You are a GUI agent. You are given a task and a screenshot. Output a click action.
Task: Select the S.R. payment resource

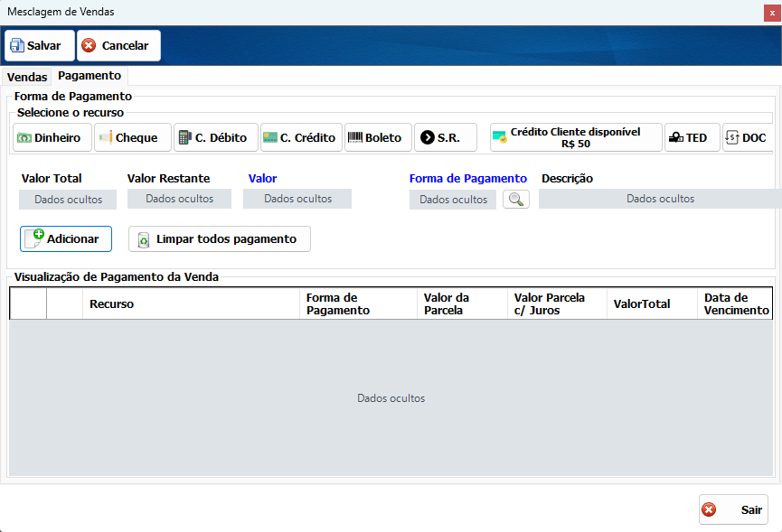(446, 137)
